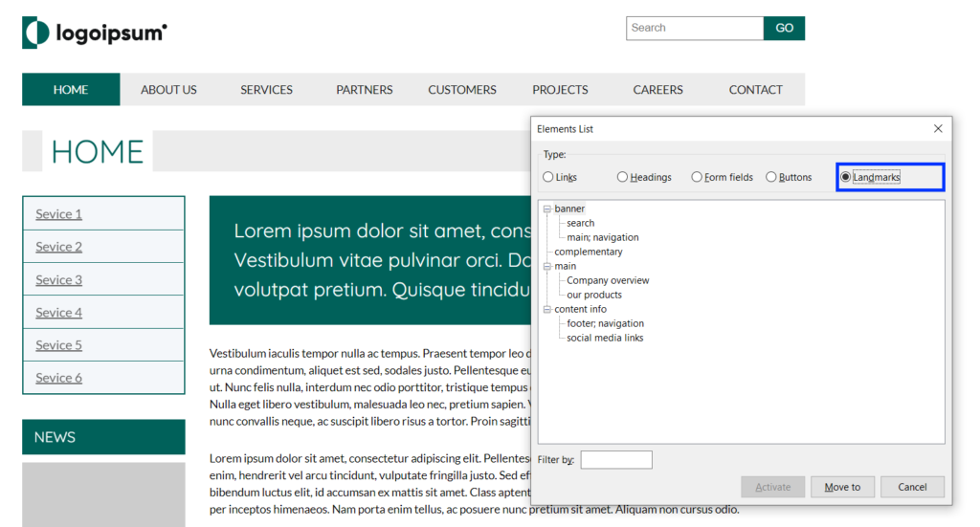Image resolution: width=980 pixels, height=527 pixels.
Task: Click the gray news image placeholder
Action: (x=103, y=494)
